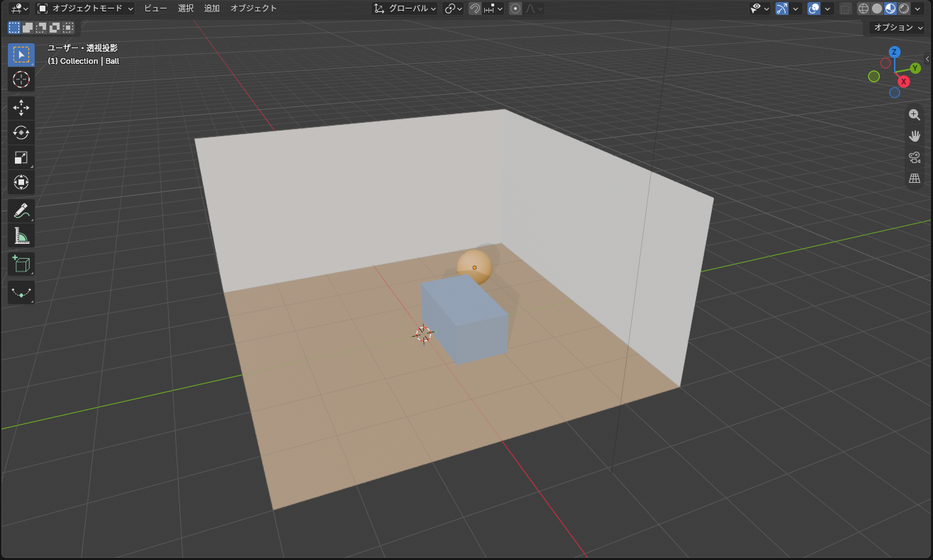This screenshot has width=933, height=560.
Task: Open the 追加 menu
Action: (212, 9)
